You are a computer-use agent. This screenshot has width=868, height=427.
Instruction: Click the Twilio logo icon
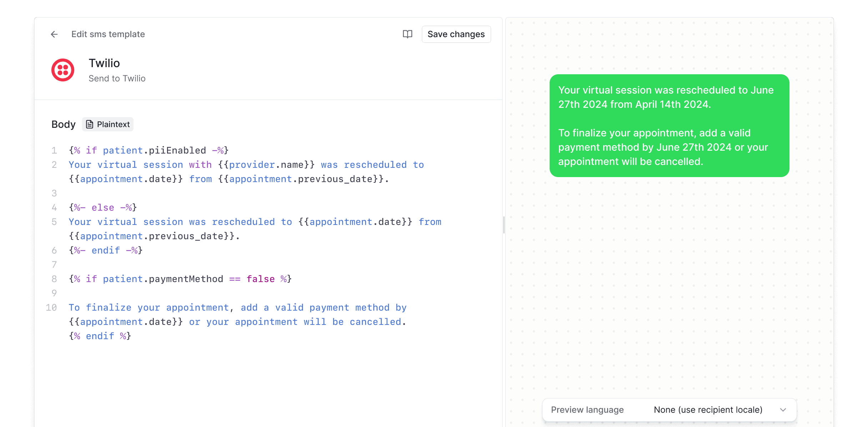tap(63, 70)
